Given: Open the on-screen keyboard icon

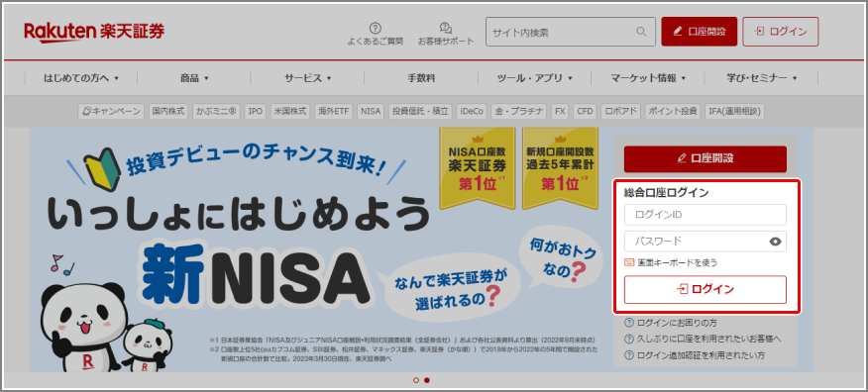Looking at the screenshot, I should 629,262.
